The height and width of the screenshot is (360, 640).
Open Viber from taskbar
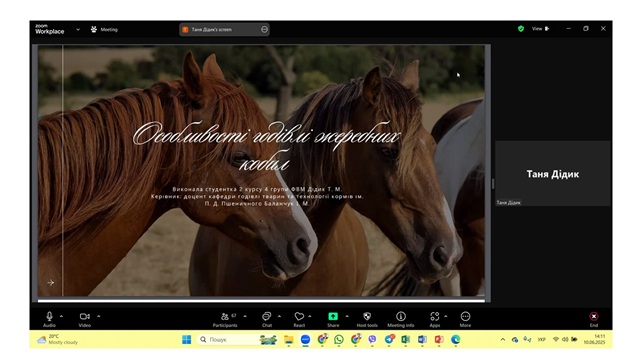click(372, 340)
